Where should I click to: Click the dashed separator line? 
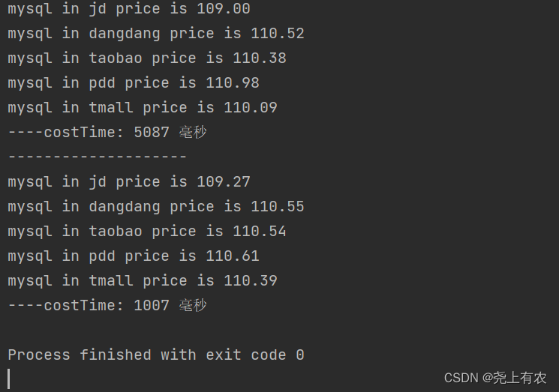click(98, 157)
